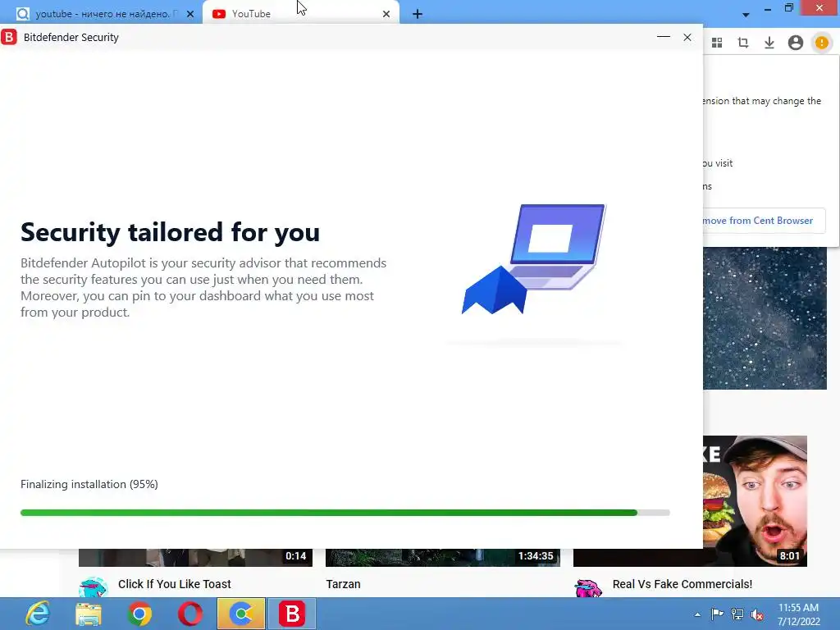This screenshot has width=840, height=630.
Task: Expand the browser tab list dropdown arrow
Action: pyautogui.click(x=746, y=15)
